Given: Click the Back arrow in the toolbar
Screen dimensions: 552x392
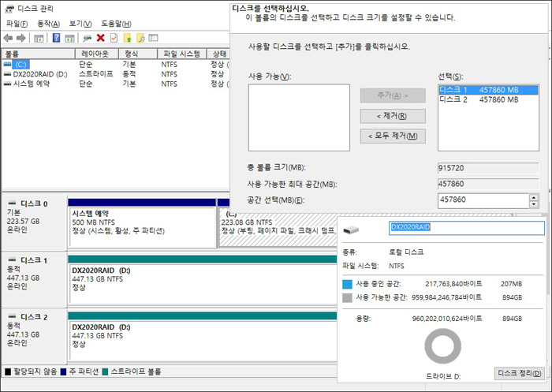Looking at the screenshot, I should tap(8, 38).
